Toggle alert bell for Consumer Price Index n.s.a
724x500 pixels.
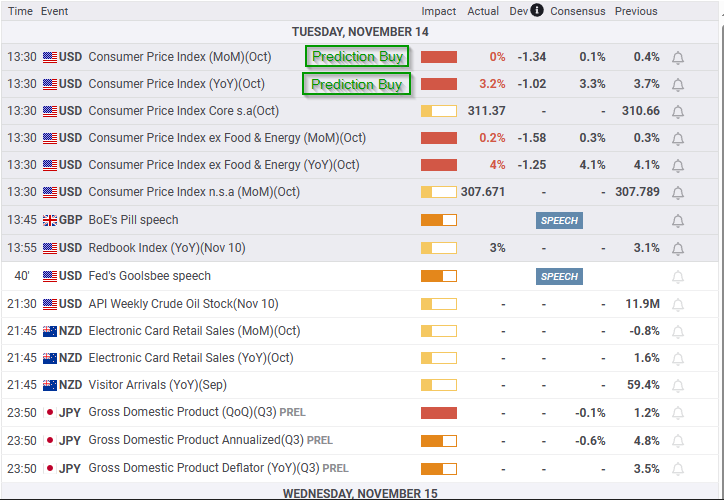677,193
